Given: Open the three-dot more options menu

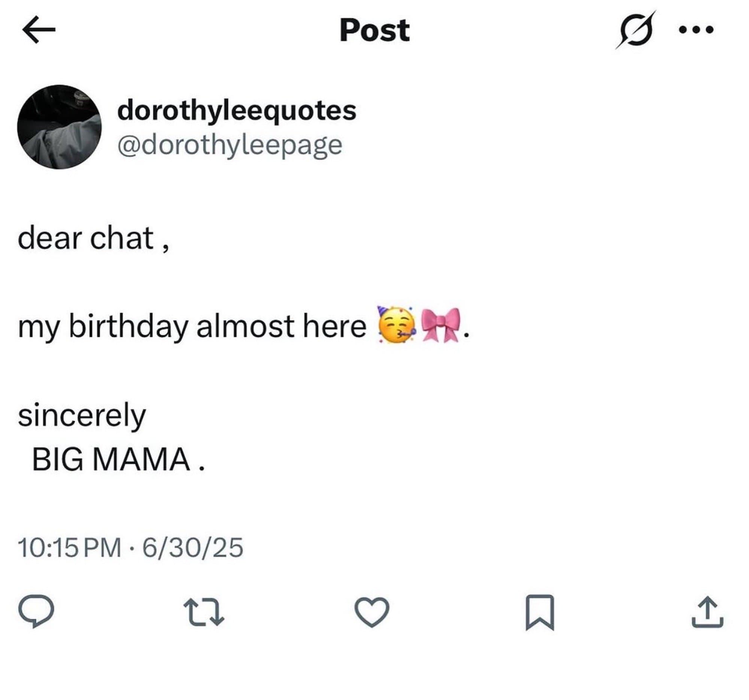Looking at the screenshot, I should point(696,30).
